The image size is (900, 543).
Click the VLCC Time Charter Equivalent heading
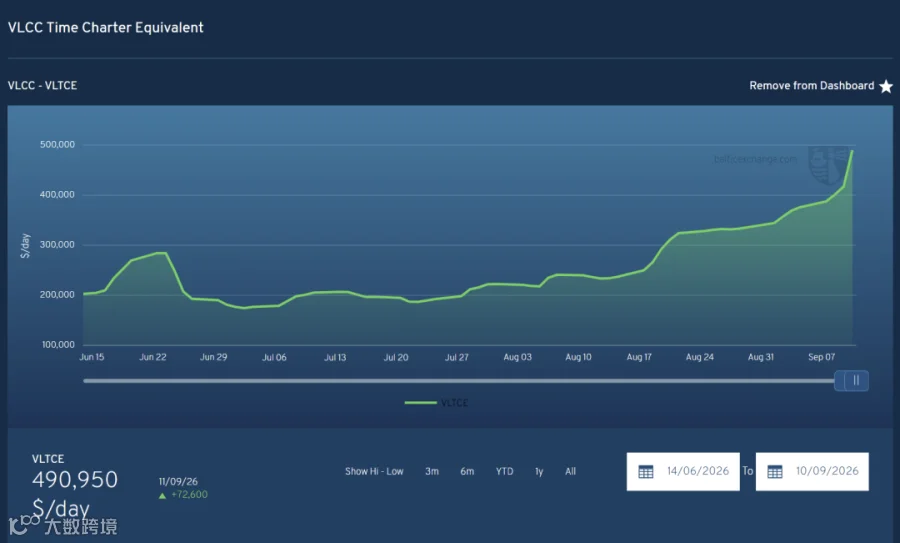106,28
